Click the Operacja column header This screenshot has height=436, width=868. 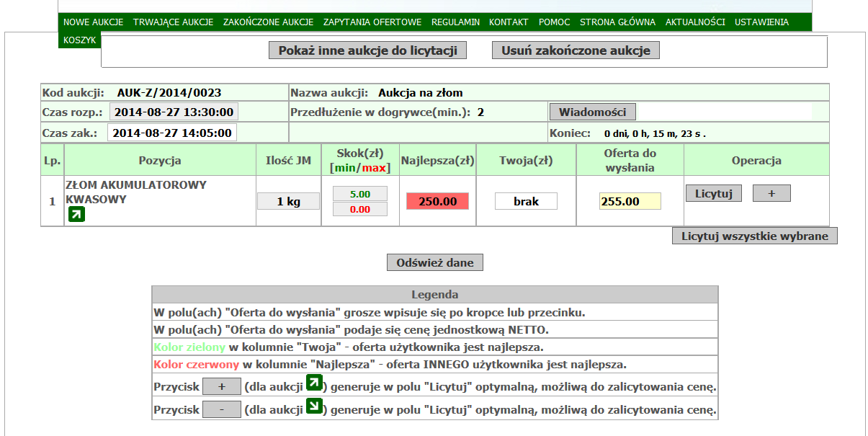pyautogui.click(x=756, y=160)
